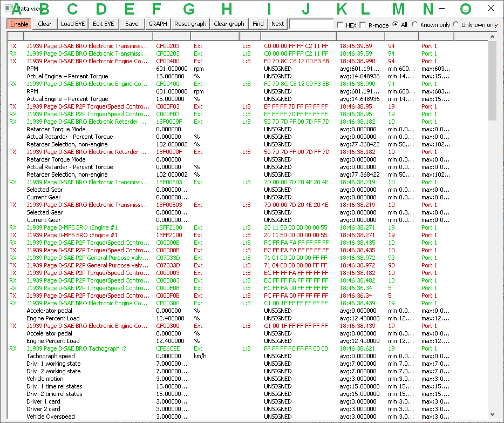
Task: Enable the R-mode checkbox
Action: (x=374, y=25)
